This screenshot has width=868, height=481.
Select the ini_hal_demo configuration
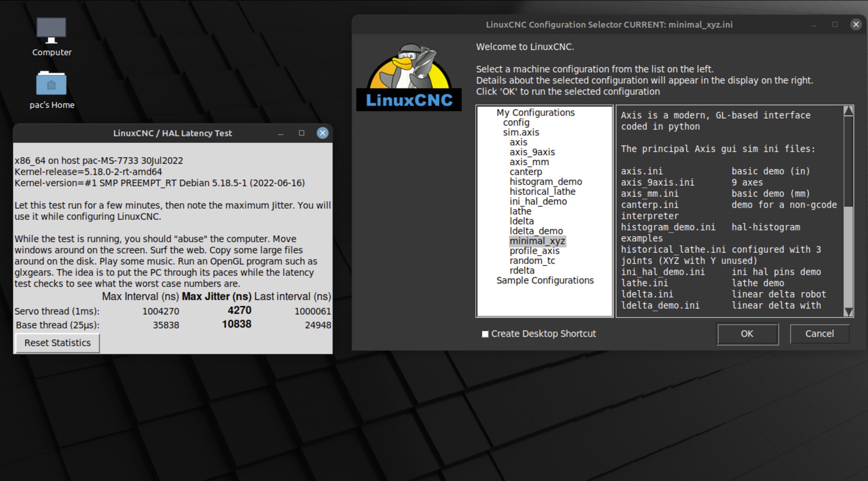coord(538,201)
